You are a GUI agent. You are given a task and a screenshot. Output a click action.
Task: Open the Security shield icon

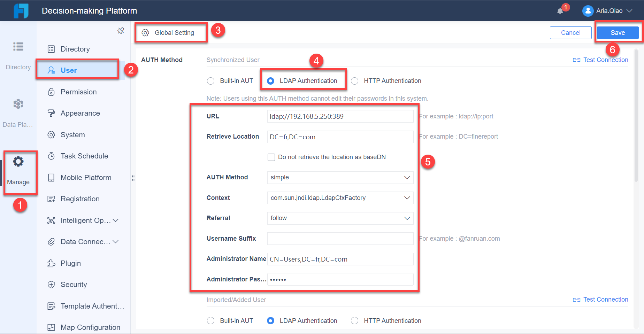click(x=51, y=285)
